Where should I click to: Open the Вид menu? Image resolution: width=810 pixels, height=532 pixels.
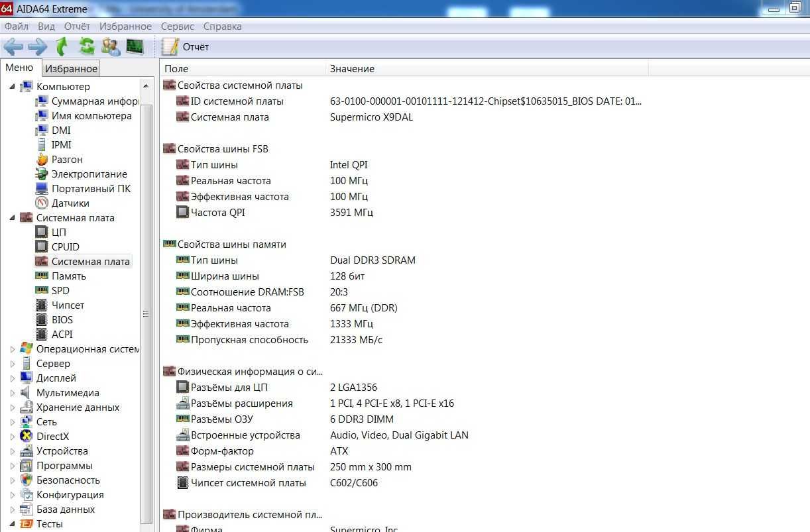46,27
